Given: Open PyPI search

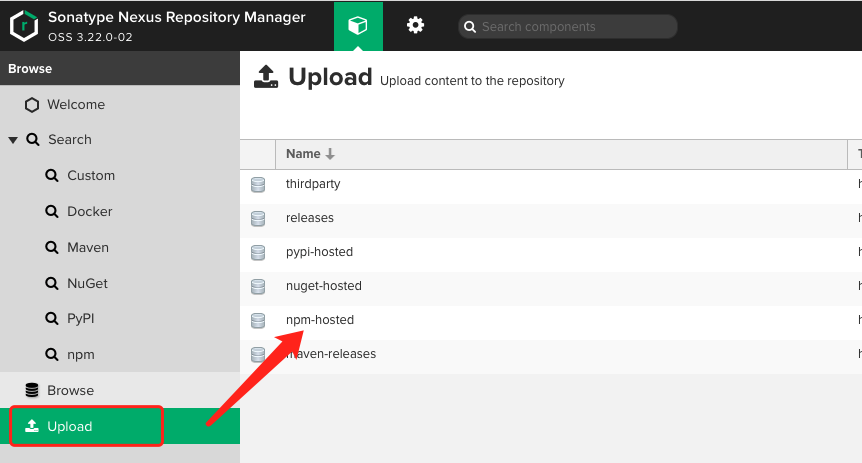Looking at the screenshot, I should point(81,318).
